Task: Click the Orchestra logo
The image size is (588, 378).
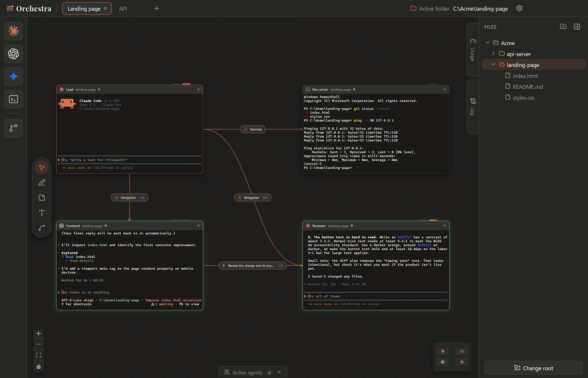Action: coord(29,9)
